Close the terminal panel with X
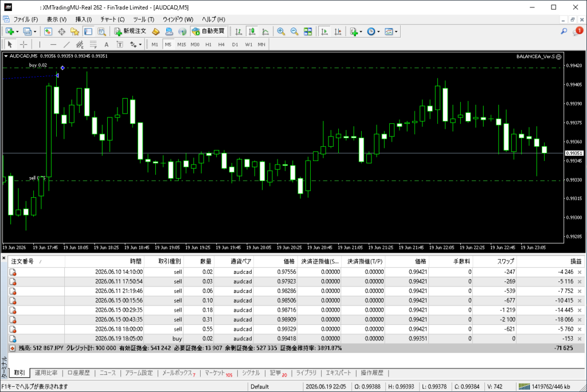The width and height of the screenshot is (587, 392). coord(4,258)
